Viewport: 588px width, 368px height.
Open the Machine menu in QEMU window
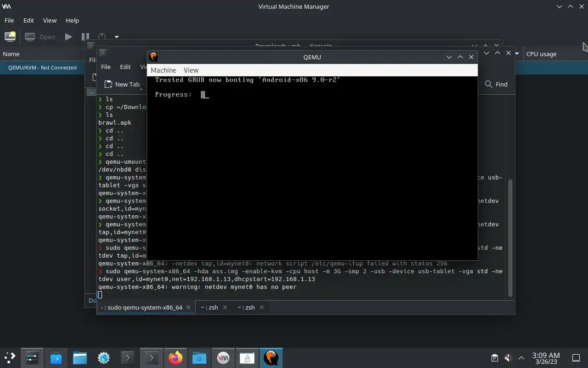click(x=163, y=70)
